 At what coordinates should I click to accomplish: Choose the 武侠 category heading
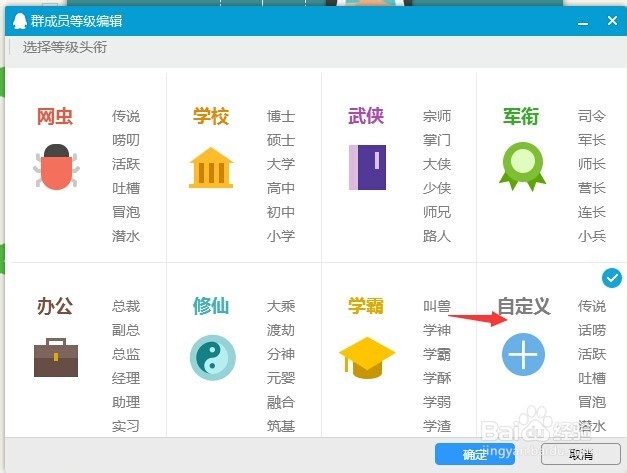[x=366, y=116]
